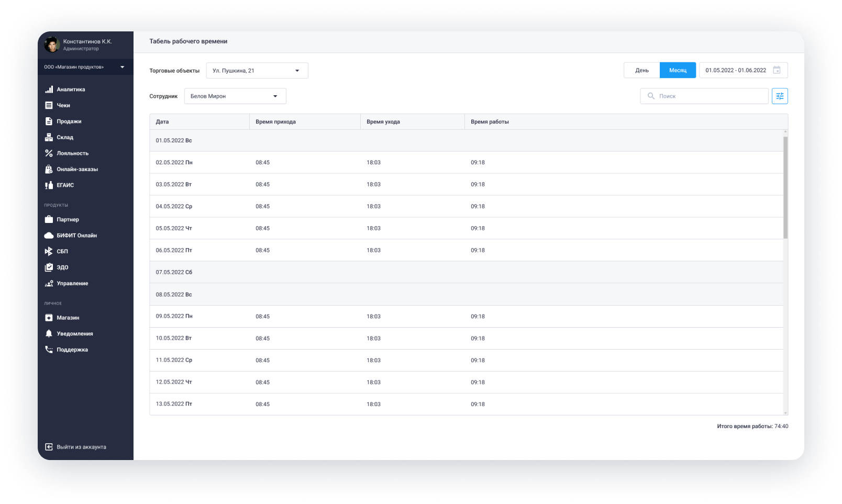Click the ЭДО document check icon
Image resolution: width=842 pixels, height=504 pixels.
click(x=49, y=267)
